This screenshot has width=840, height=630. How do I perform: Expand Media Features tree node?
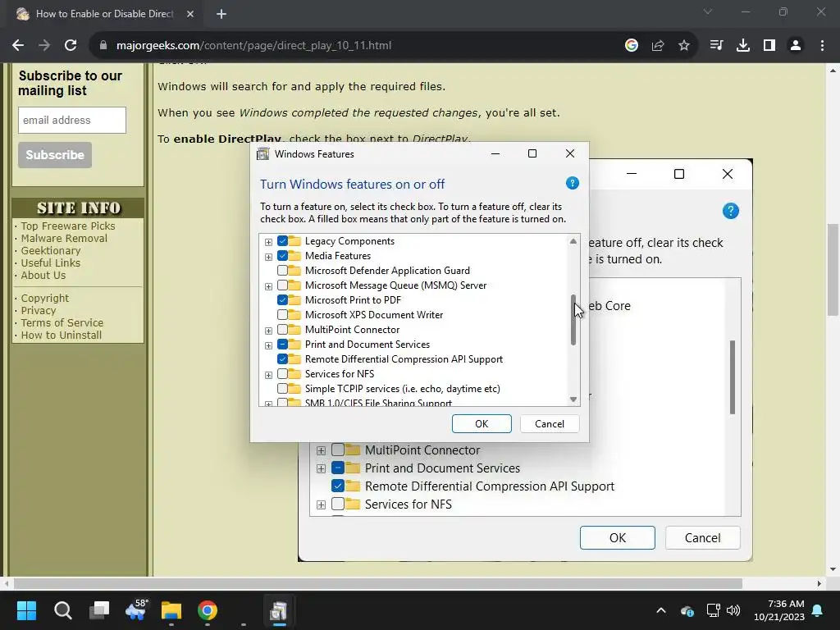coord(268,257)
